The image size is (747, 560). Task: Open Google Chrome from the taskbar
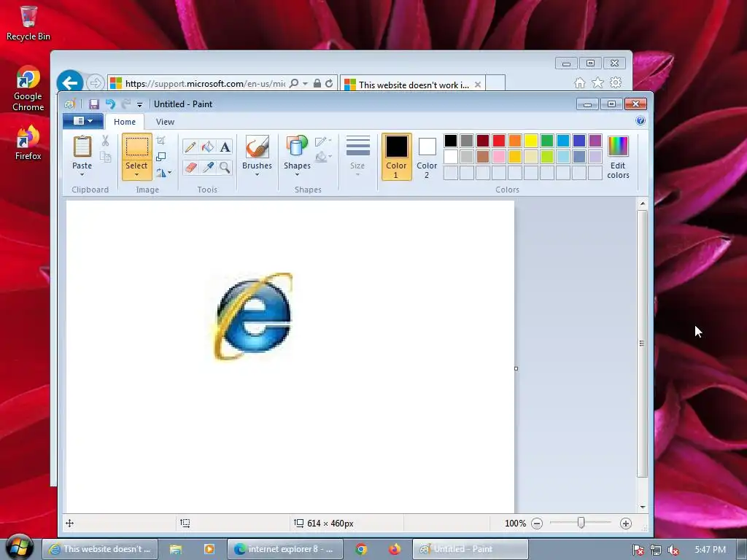coord(361,549)
